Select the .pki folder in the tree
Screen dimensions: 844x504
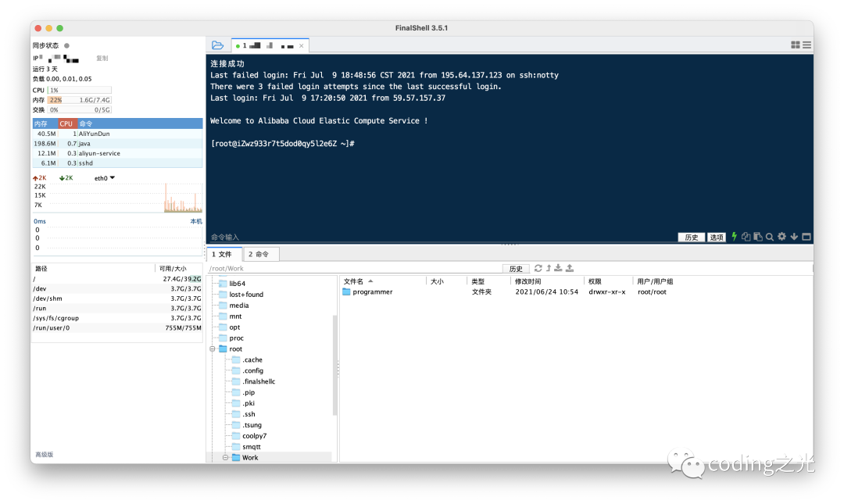click(243, 403)
